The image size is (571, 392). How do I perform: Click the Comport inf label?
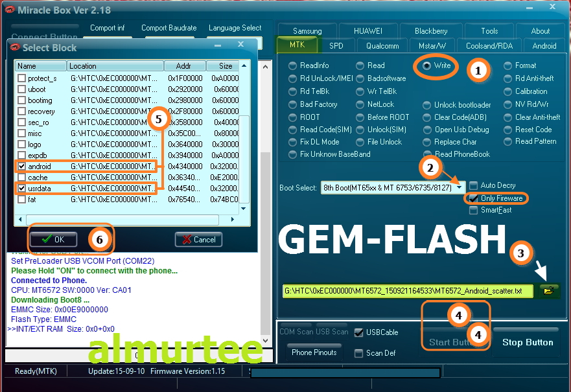pos(107,28)
